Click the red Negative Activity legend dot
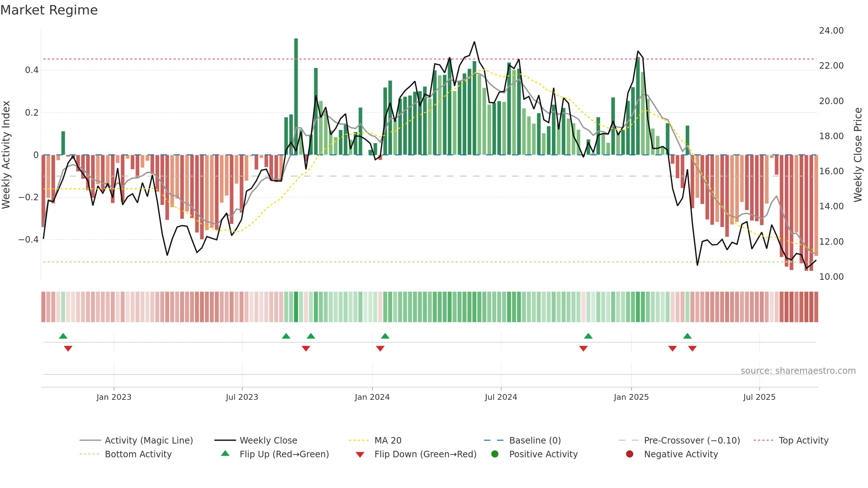The image size is (868, 488). [630, 454]
